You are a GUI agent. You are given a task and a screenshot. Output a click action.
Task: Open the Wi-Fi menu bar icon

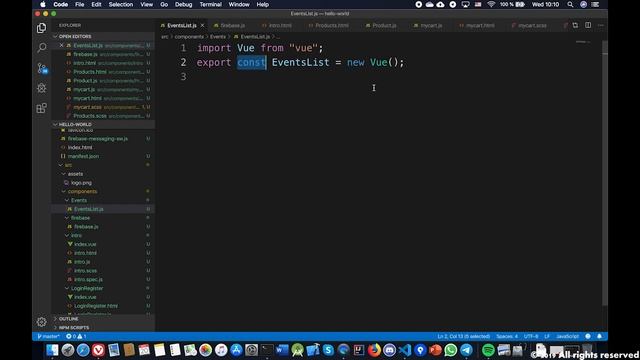[491, 4]
